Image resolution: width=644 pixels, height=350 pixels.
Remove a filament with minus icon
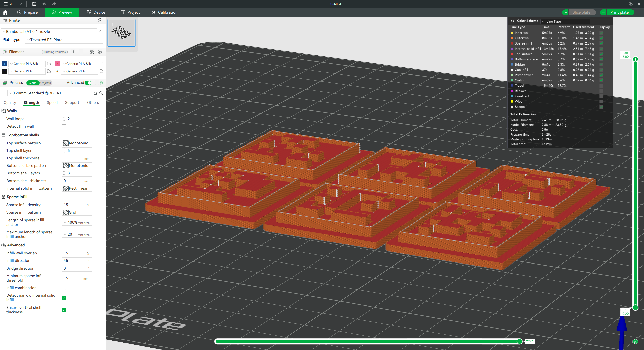pos(81,52)
